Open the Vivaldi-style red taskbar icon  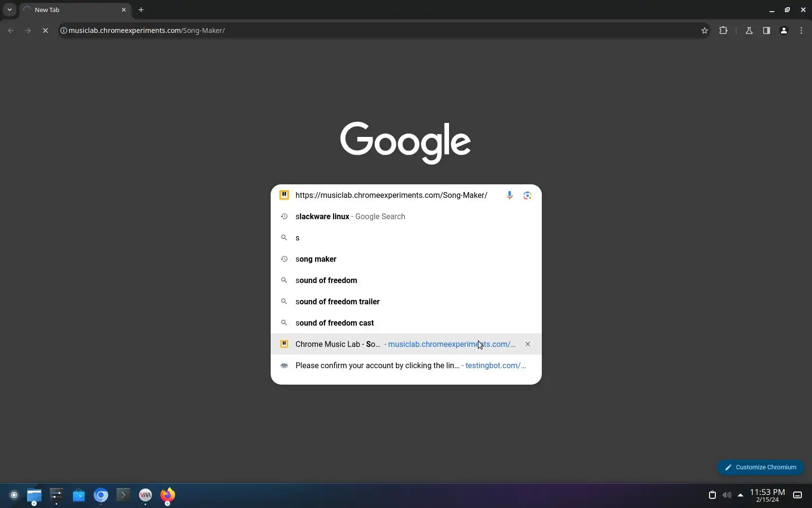click(145, 495)
